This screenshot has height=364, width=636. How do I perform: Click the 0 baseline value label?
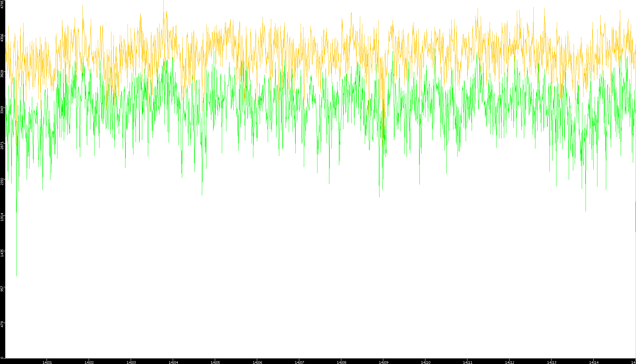click(x=2, y=358)
